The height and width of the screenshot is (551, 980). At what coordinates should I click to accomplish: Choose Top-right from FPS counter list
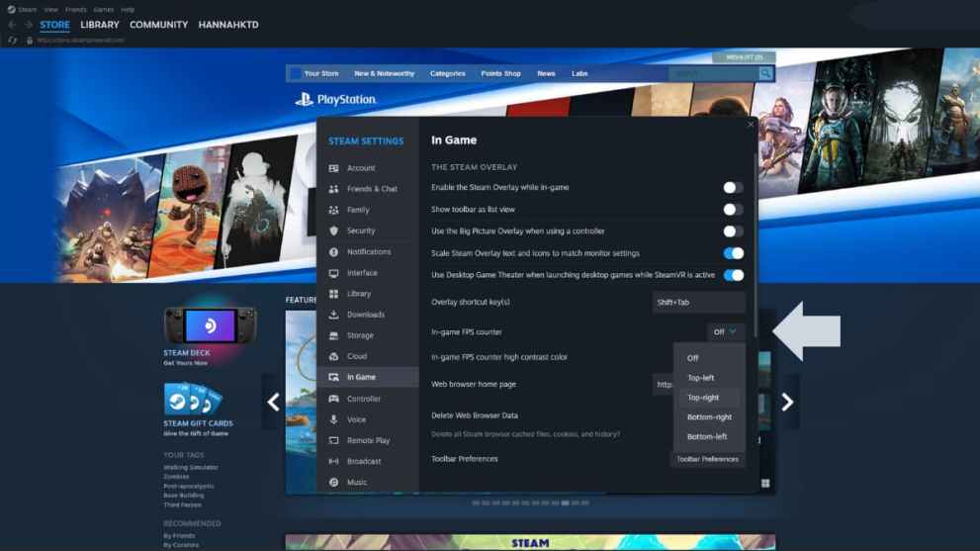703,398
